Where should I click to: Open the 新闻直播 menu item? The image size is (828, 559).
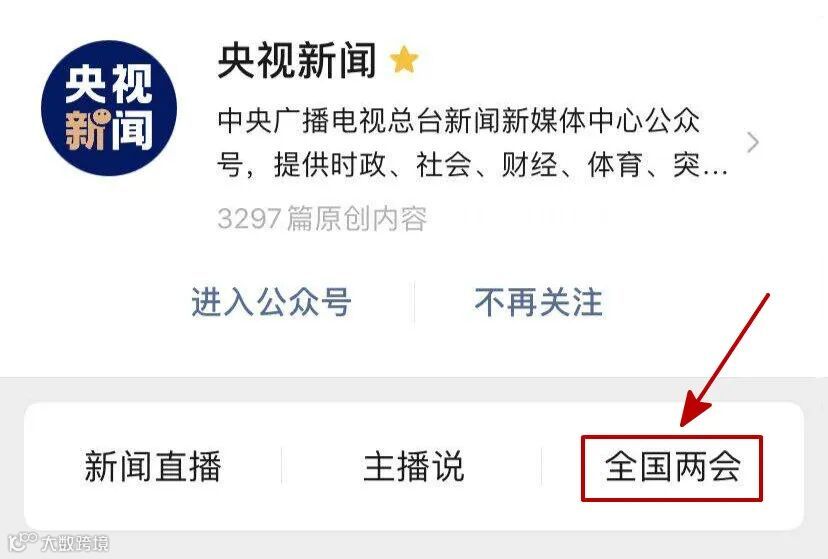click(153, 466)
